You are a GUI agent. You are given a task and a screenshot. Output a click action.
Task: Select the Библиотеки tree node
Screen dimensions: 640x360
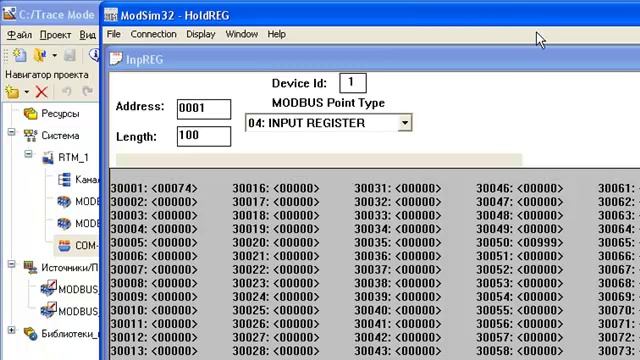coord(70,334)
